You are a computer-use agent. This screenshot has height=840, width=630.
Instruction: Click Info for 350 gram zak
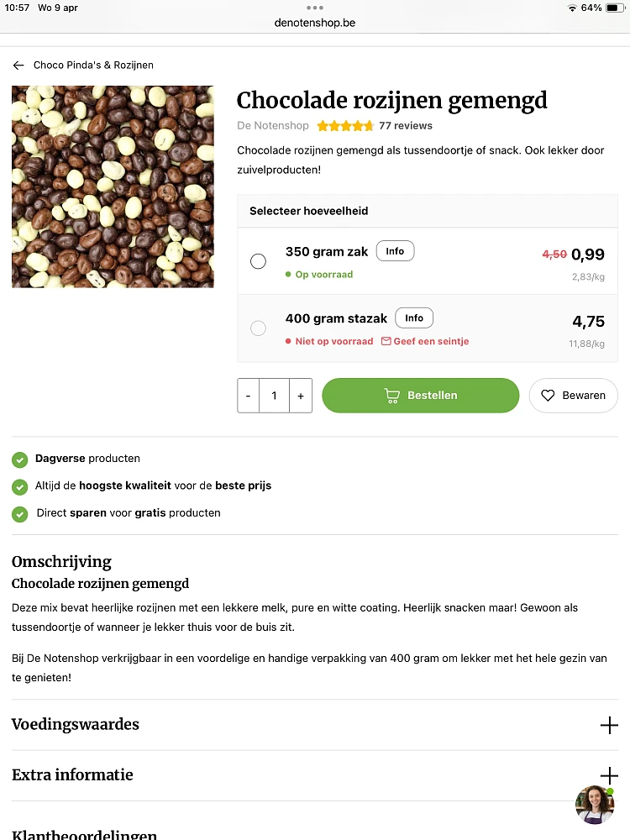click(x=395, y=251)
